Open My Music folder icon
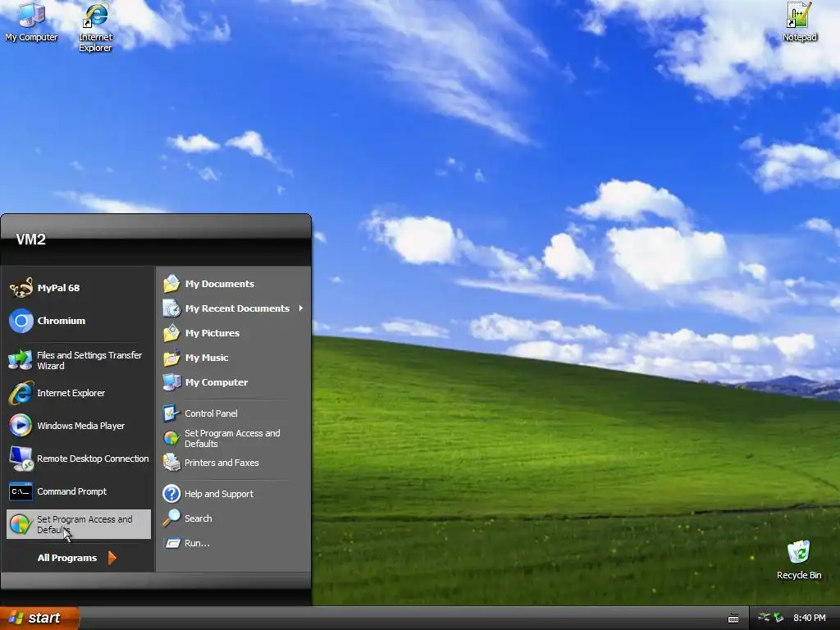840x630 pixels. click(171, 358)
